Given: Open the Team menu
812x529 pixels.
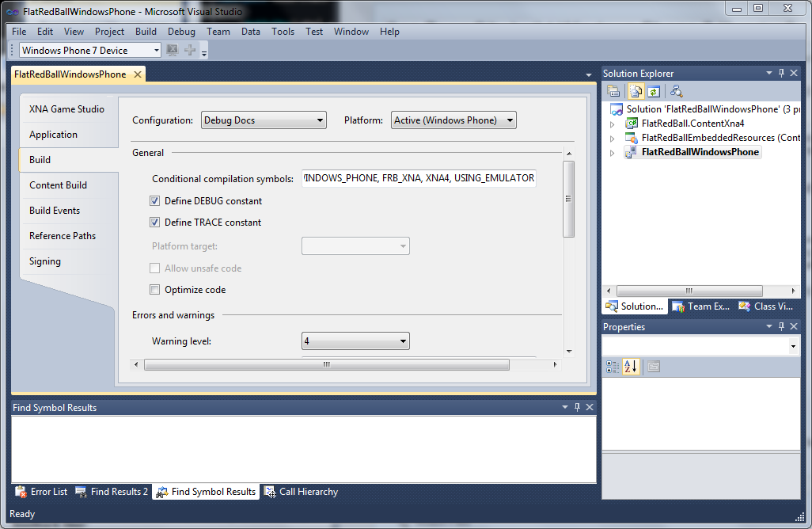Looking at the screenshot, I should click(x=218, y=32).
